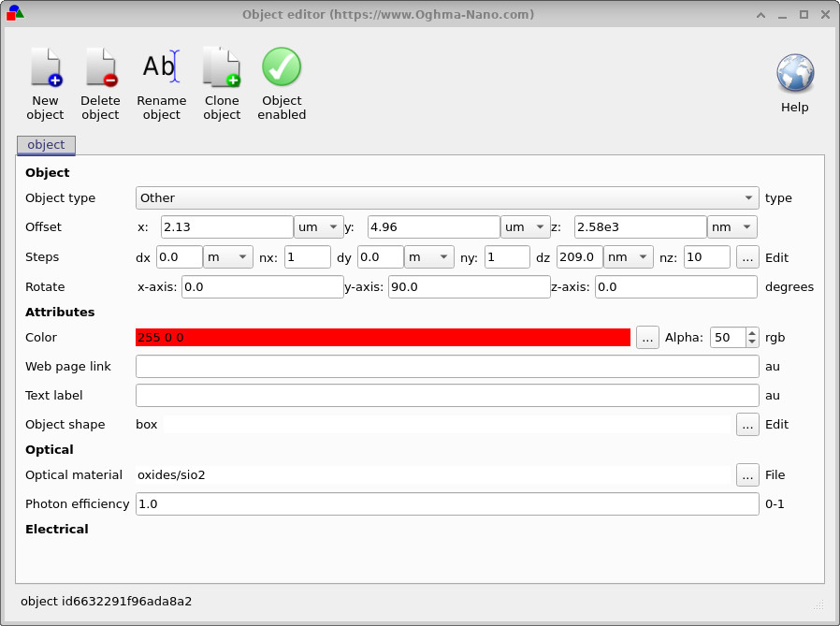The height and width of the screenshot is (626, 840).
Task: Click the Photon efficiency field
Action: (x=447, y=503)
